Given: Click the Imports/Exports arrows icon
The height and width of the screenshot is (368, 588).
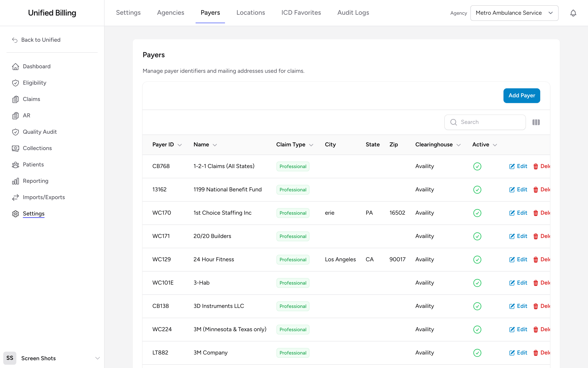Looking at the screenshot, I should (x=16, y=197).
